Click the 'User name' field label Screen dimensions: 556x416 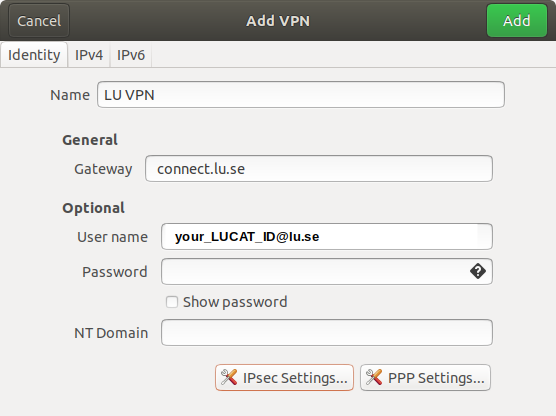click(112, 237)
